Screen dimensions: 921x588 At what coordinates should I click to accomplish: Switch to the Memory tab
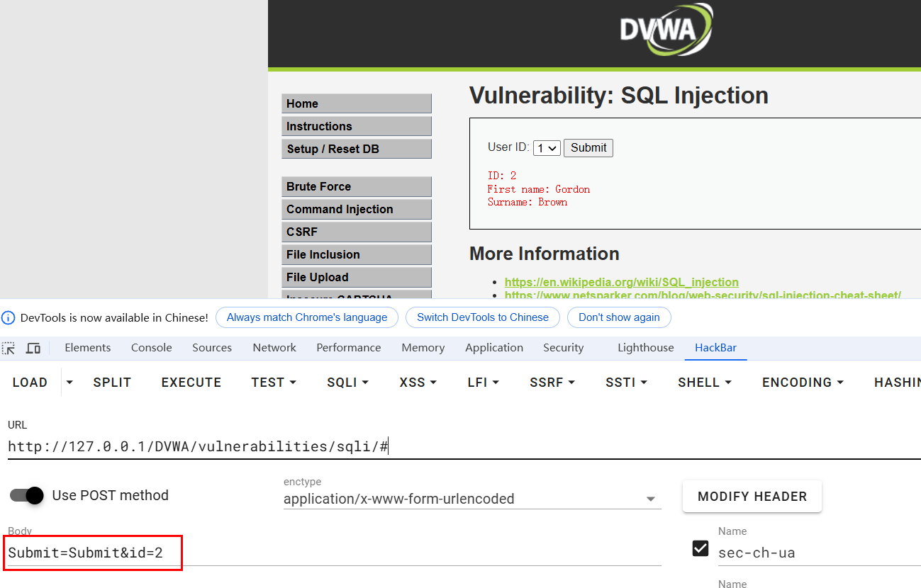tap(423, 348)
